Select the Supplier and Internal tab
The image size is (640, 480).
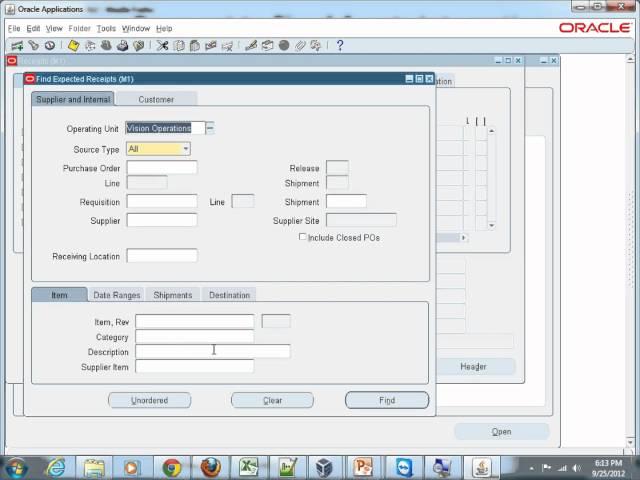click(x=73, y=99)
